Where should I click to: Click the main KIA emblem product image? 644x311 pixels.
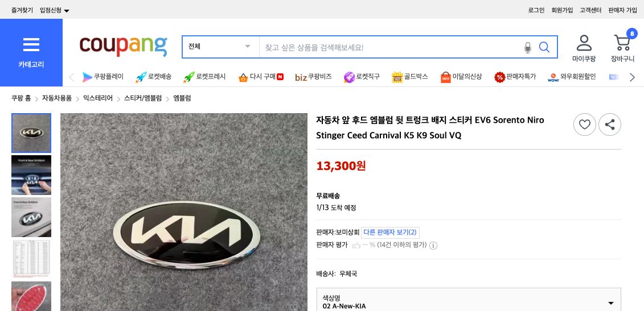coord(183,212)
